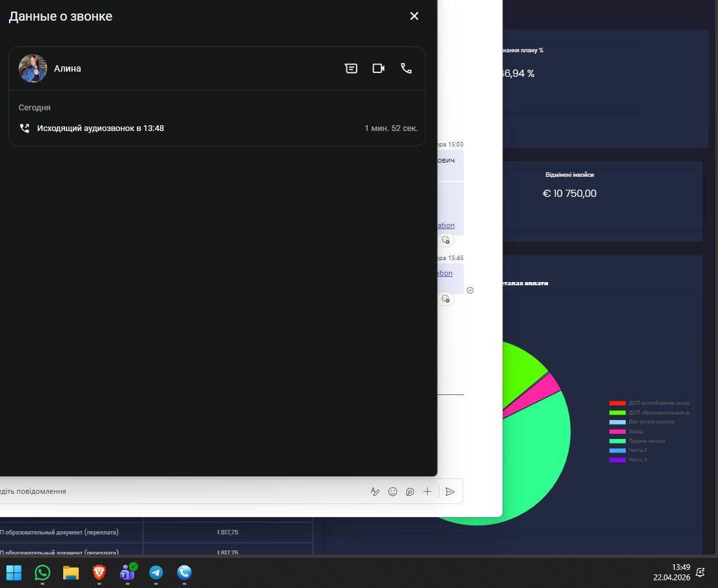Click the message seen checkmark icon
The height and width of the screenshot is (588, 718).
(470, 290)
